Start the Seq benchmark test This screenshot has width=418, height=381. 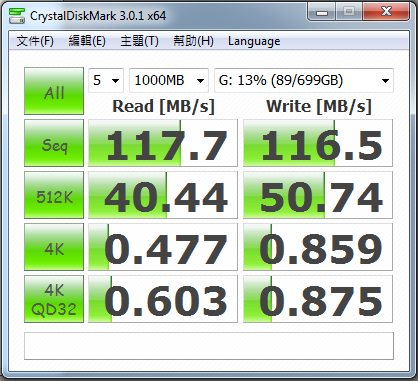coord(54,143)
